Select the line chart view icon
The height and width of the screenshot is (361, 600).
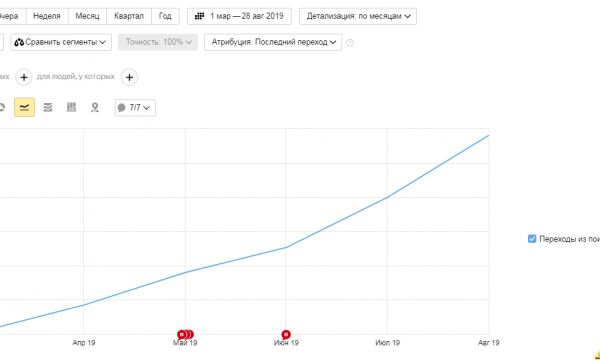(24, 108)
